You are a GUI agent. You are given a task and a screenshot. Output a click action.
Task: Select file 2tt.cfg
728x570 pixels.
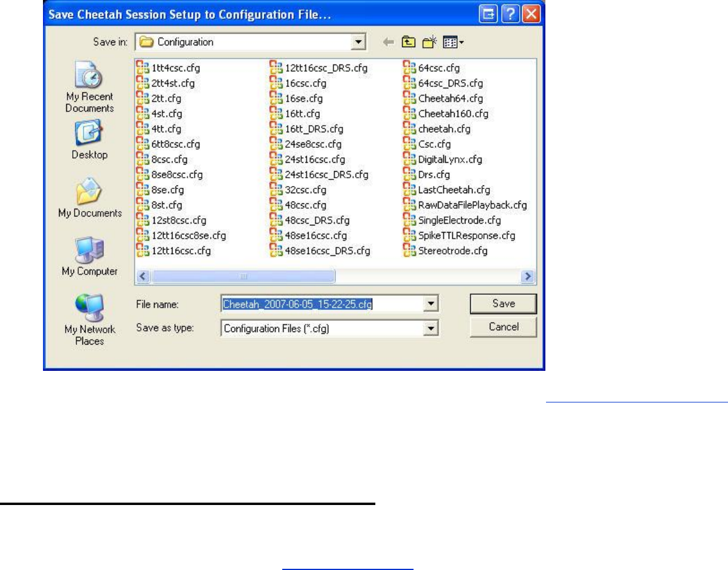pyautogui.click(x=160, y=98)
